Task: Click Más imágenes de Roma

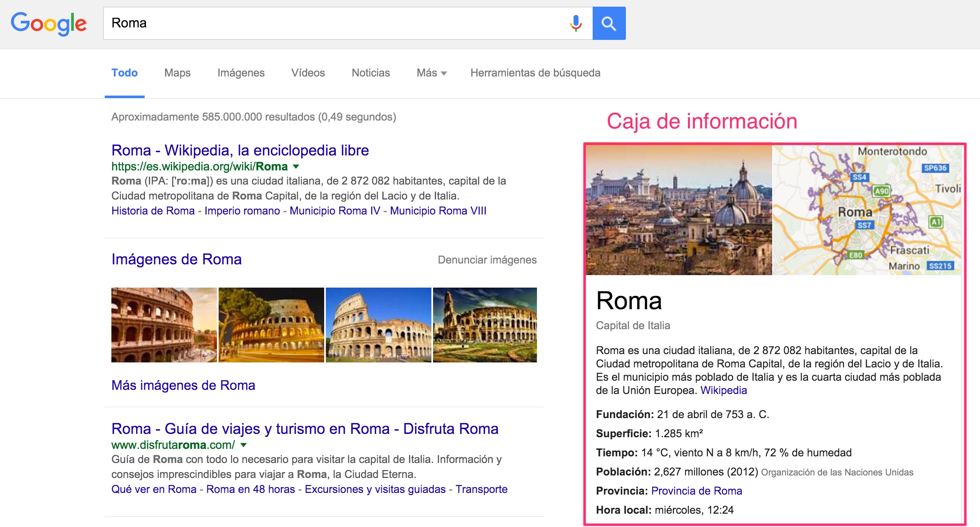Action: coord(183,385)
